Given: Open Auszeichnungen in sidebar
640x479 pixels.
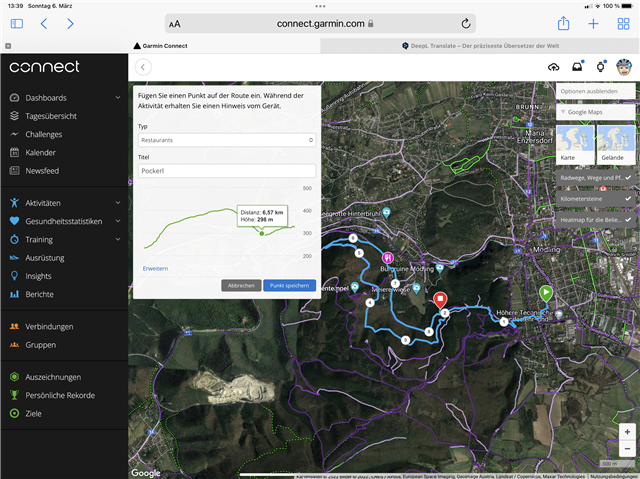Looking at the screenshot, I should point(53,377).
